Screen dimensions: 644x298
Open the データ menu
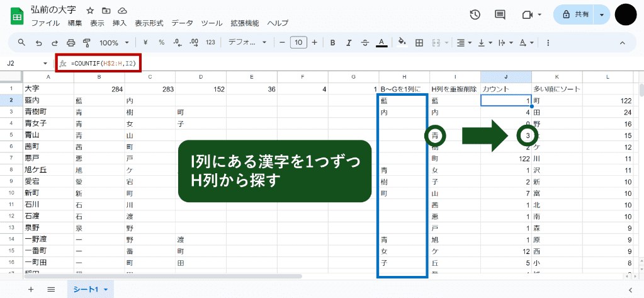182,23
